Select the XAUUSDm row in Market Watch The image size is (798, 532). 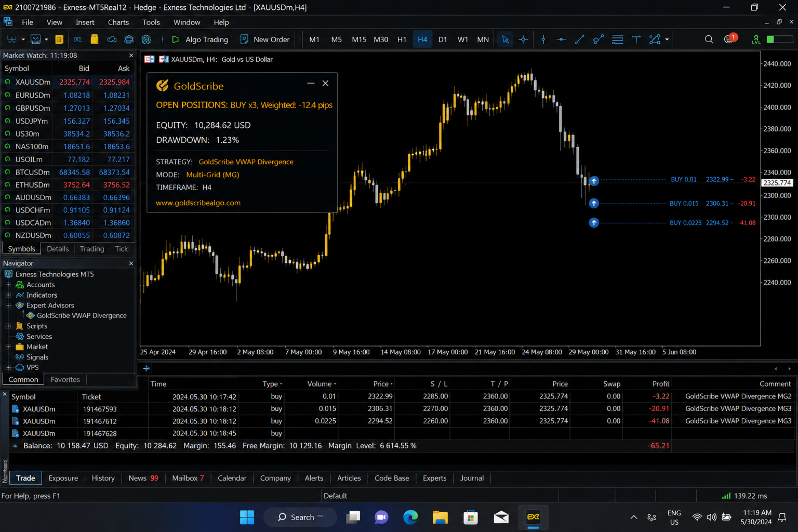(x=68, y=82)
